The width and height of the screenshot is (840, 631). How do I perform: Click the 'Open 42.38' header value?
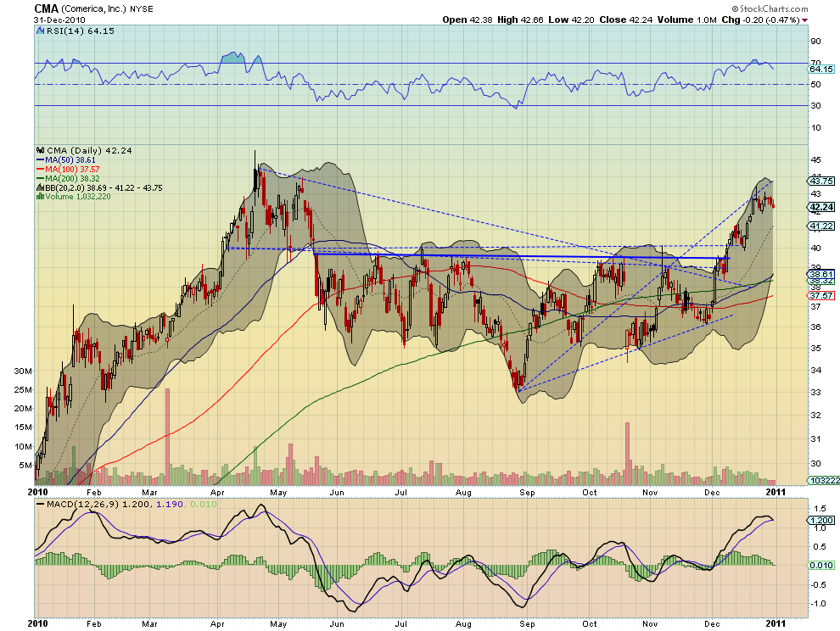(468, 20)
